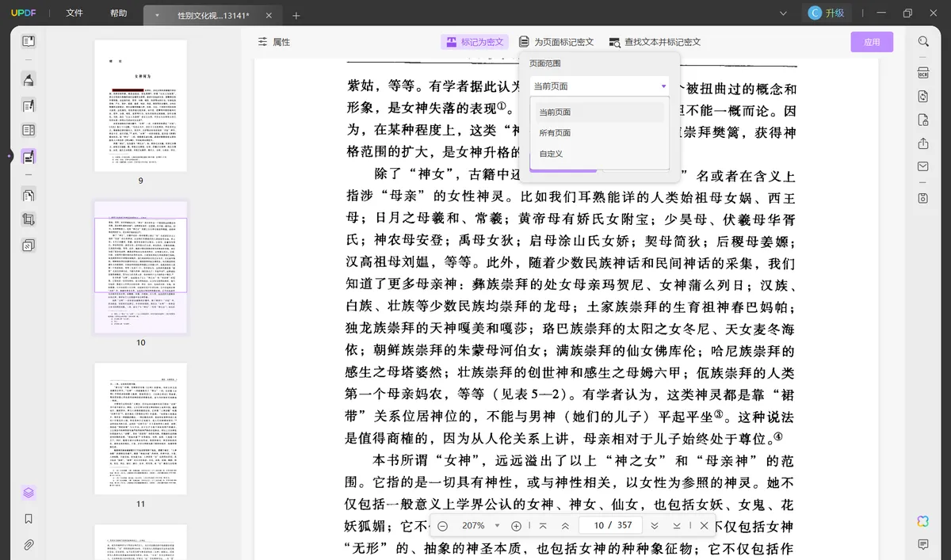Click the Save as other disk icon

(923, 198)
